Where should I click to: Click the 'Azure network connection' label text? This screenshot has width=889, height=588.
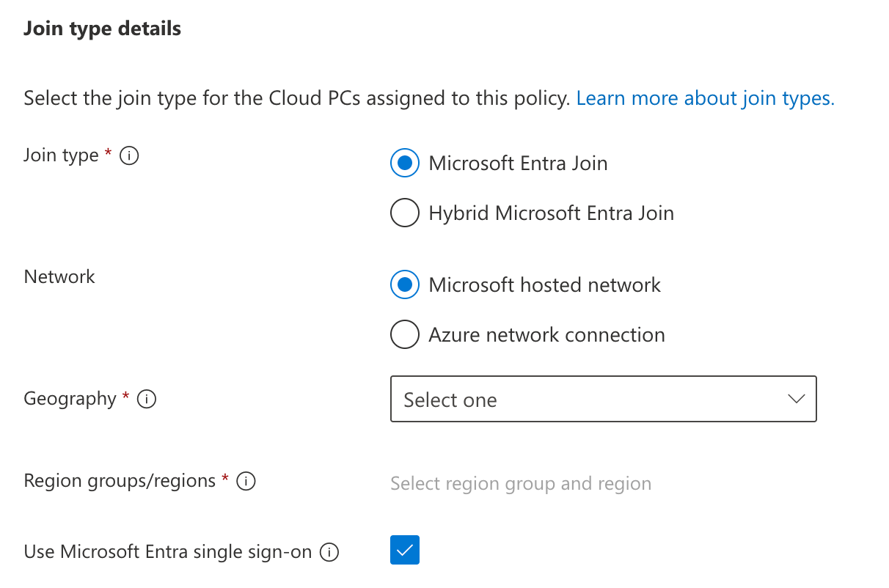point(546,335)
